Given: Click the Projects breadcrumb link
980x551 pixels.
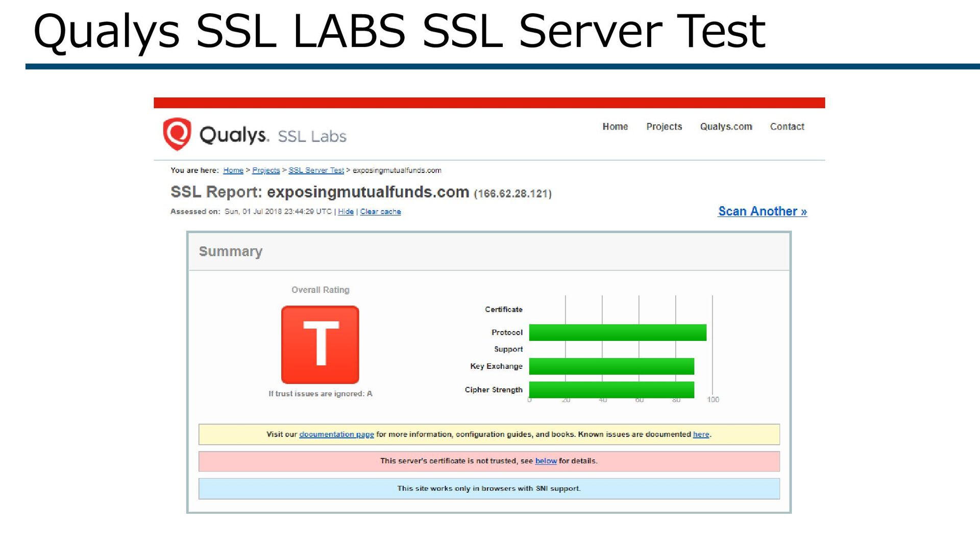Looking at the screenshot, I should [x=266, y=170].
